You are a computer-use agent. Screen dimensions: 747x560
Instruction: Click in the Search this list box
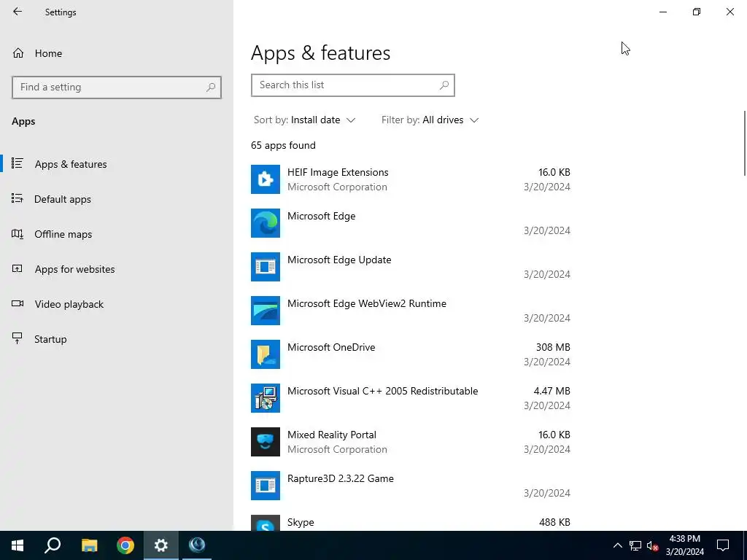point(353,85)
